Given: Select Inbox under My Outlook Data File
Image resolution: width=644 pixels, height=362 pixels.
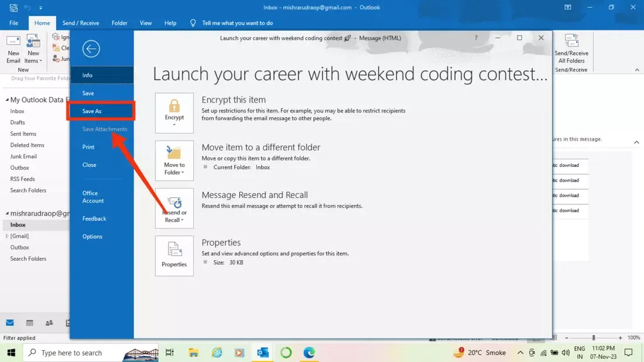Looking at the screenshot, I should 17,111.
